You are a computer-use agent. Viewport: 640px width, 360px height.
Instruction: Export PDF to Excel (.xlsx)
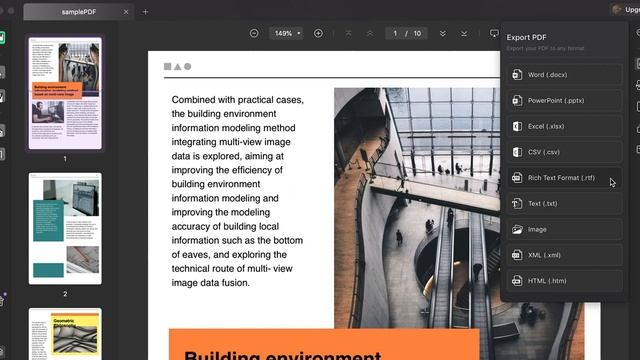coord(564,126)
